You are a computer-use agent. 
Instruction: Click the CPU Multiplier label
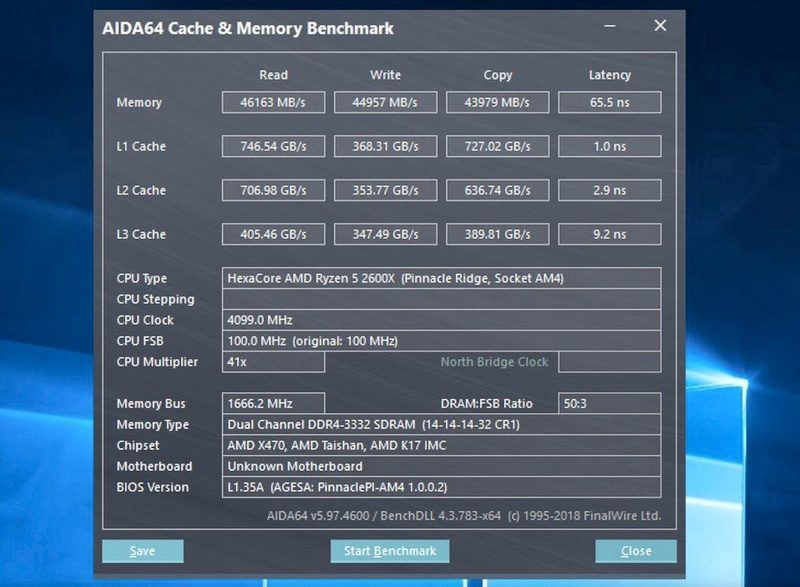(157, 363)
